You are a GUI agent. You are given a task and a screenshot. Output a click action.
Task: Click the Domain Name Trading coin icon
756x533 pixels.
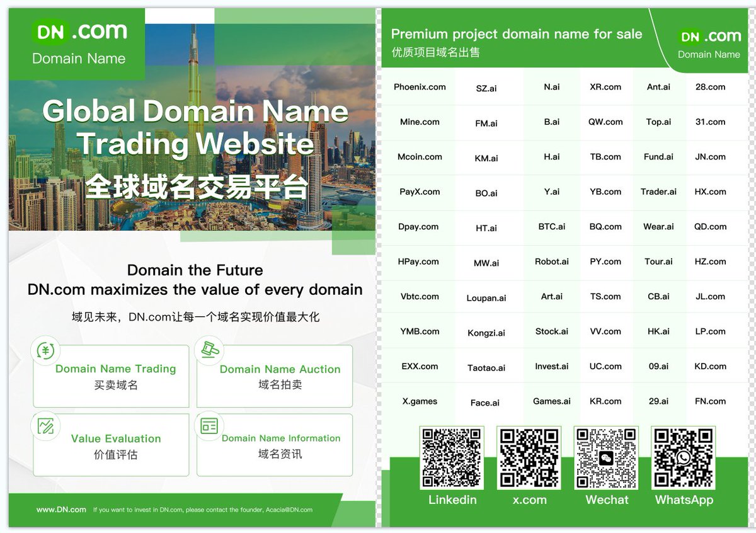tap(45, 350)
